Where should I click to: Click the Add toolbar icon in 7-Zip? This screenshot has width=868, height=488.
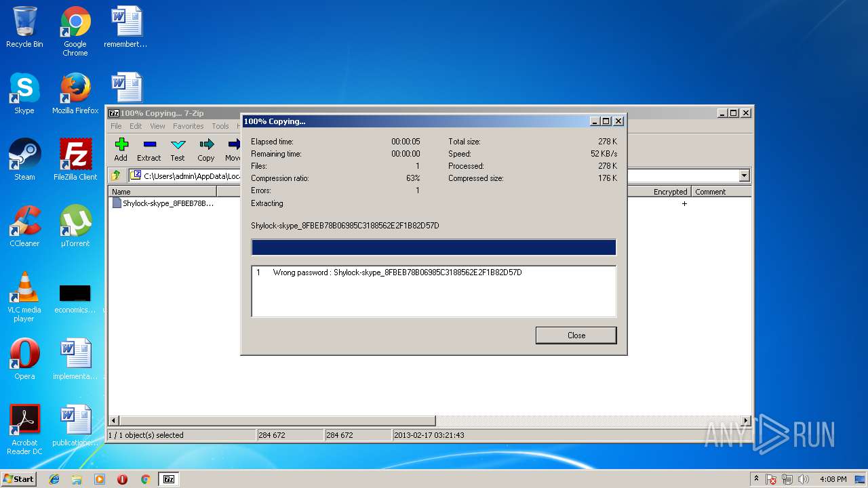(121, 149)
